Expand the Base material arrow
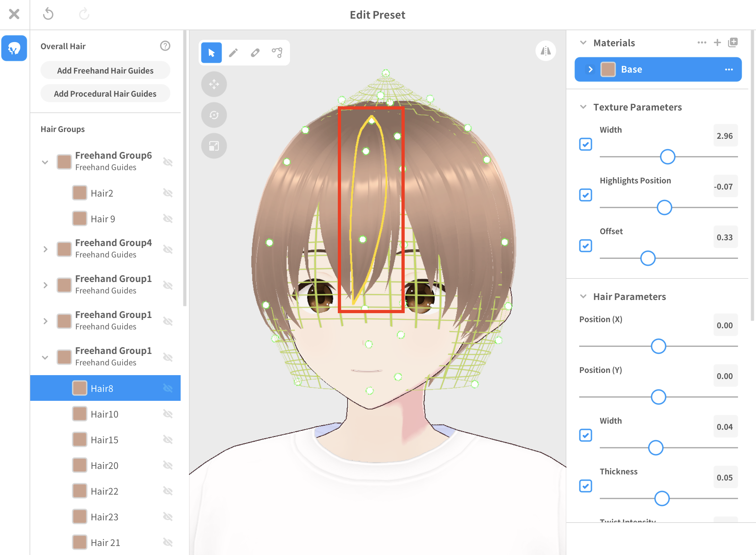This screenshot has width=756, height=555. (x=590, y=69)
